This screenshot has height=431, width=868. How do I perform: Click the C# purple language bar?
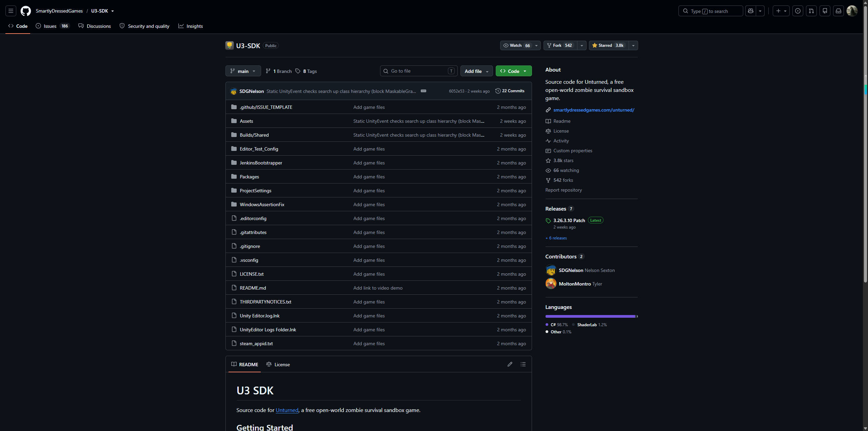tap(590, 316)
